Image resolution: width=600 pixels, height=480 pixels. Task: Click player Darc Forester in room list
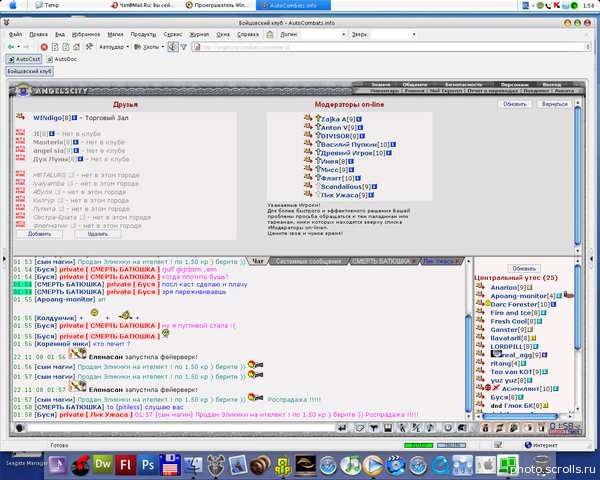(514, 304)
